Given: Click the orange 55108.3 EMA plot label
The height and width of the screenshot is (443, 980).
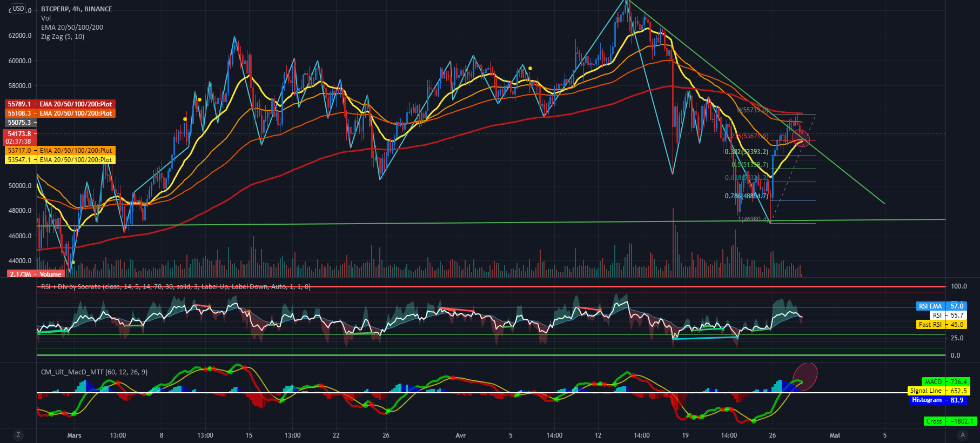Looking at the screenshot, I should [60, 113].
